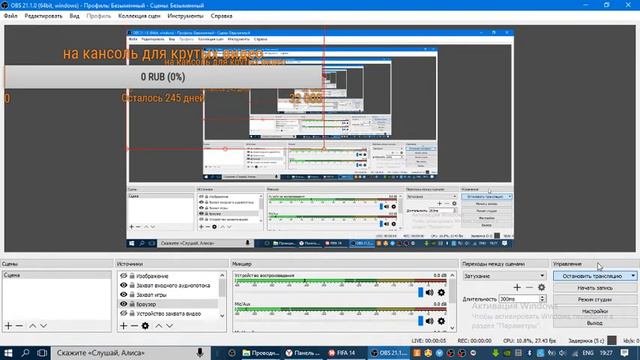Add a new source with the plus icon

124,326
